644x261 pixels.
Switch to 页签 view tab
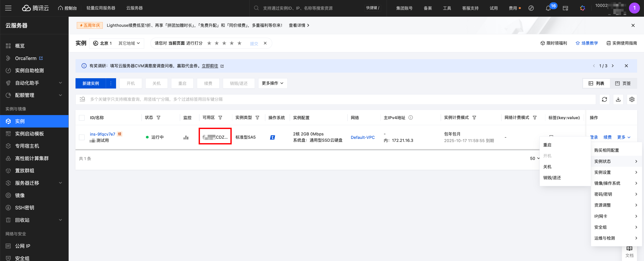pyautogui.click(x=623, y=83)
